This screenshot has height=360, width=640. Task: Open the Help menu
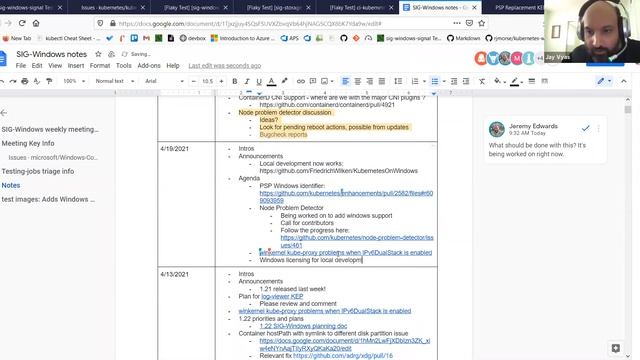click(x=173, y=66)
